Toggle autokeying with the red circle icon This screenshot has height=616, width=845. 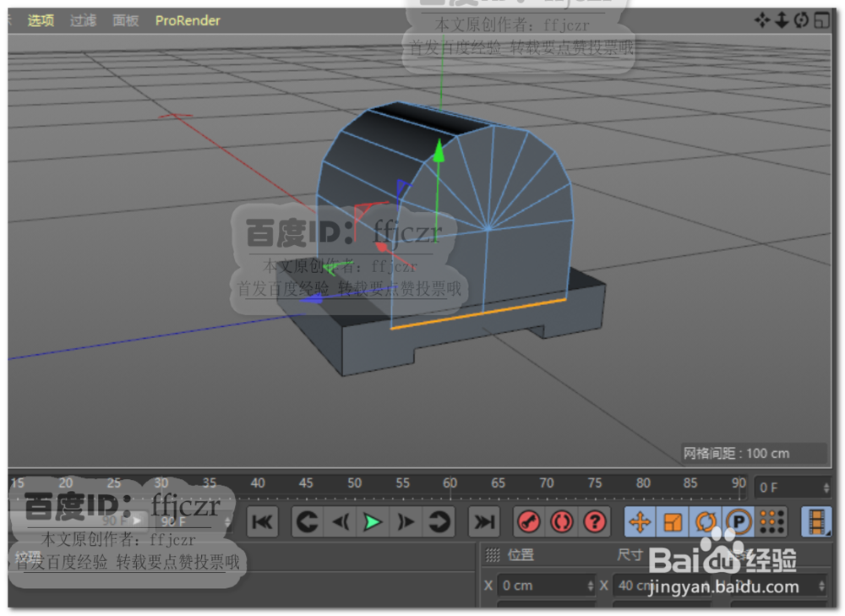(561, 522)
